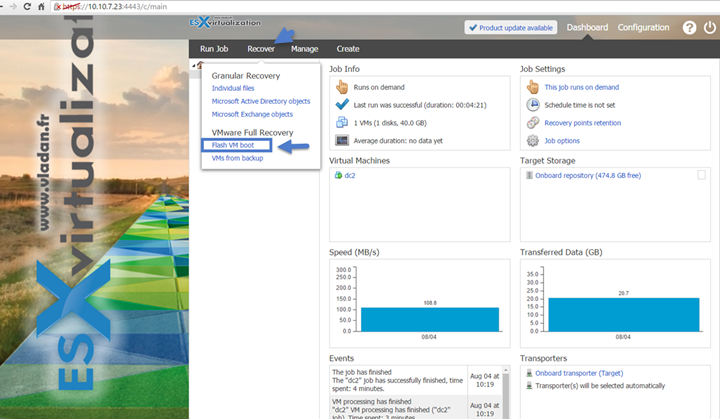720x419 pixels.
Task: Click the average duration monitor icon
Action: [x=342, y=140]
